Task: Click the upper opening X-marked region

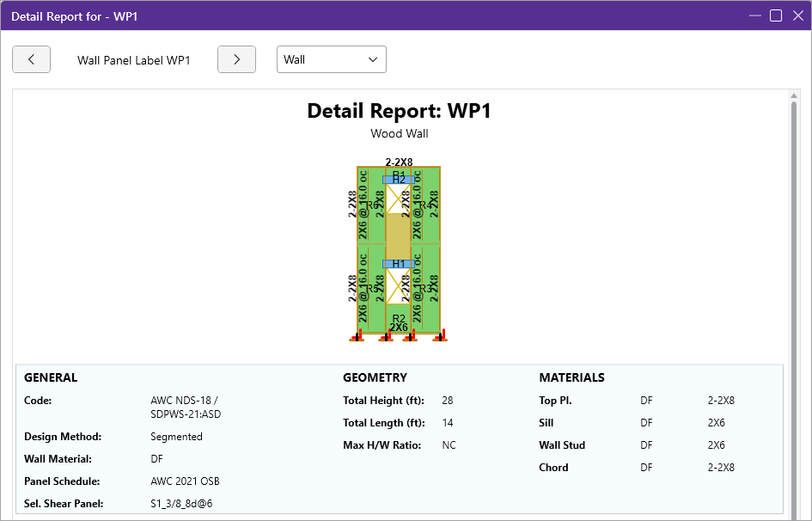Action: click(398, 199)
